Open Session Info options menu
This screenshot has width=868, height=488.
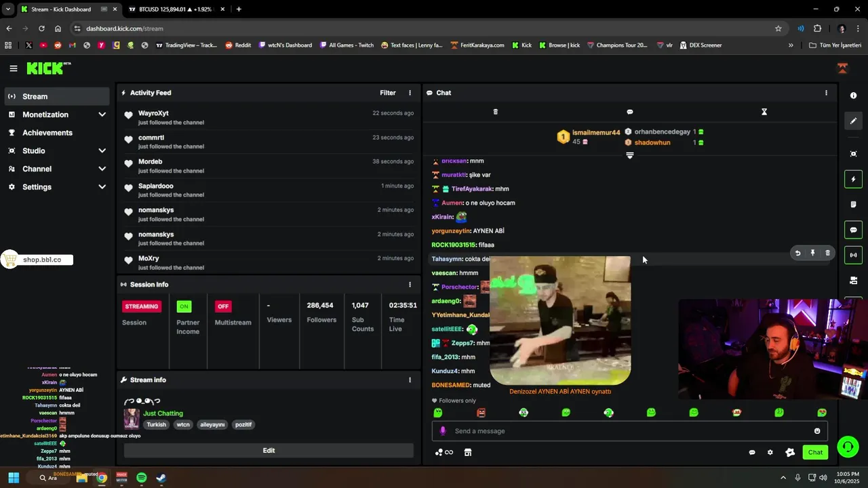pyautogui.click(x=410, y=285)
